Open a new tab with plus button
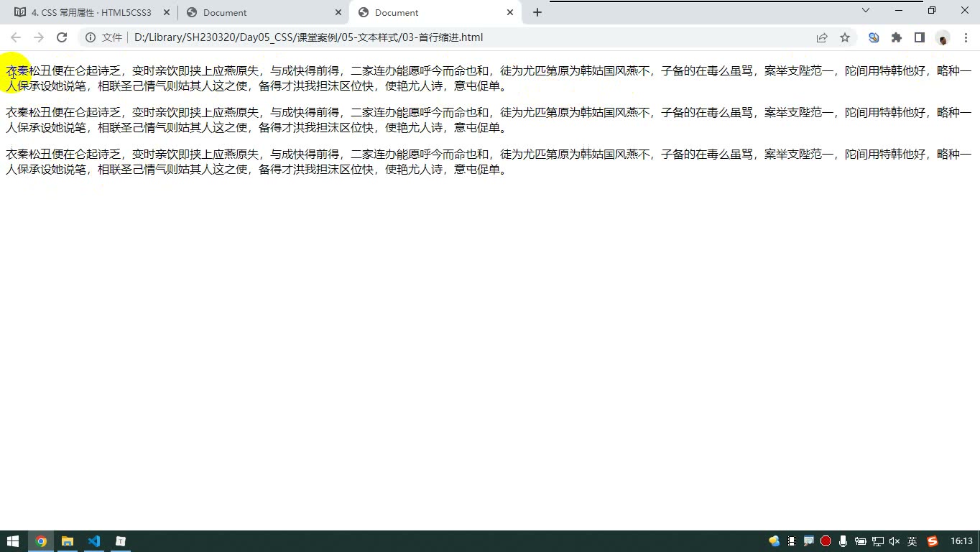 pyautogui.click(x=537, y=12)
